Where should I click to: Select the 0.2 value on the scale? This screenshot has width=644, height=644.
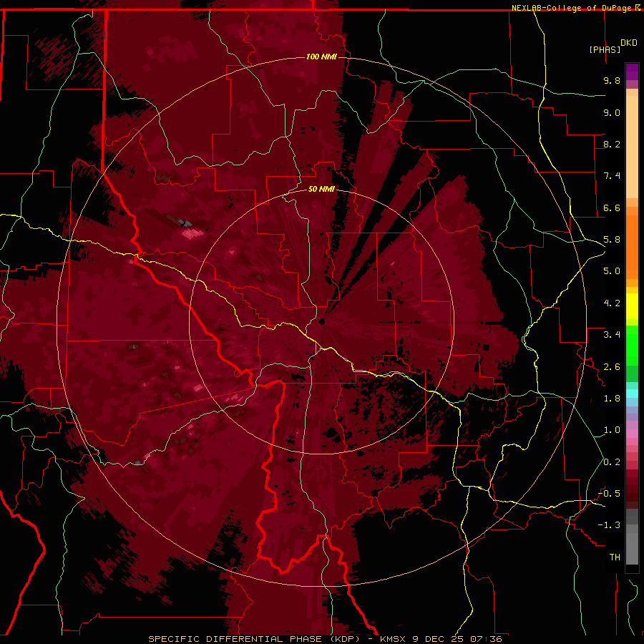tap(612, 462)
